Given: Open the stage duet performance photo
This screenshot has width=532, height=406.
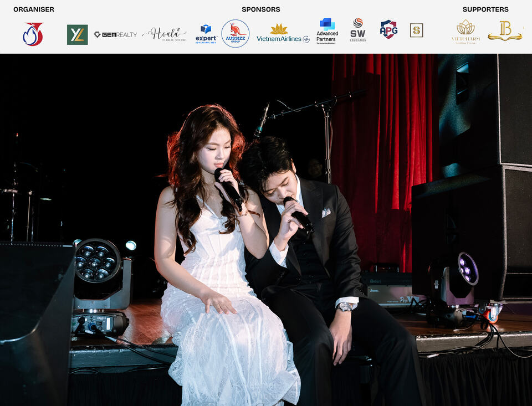Looking at the screenshot, I should point(266,230).
